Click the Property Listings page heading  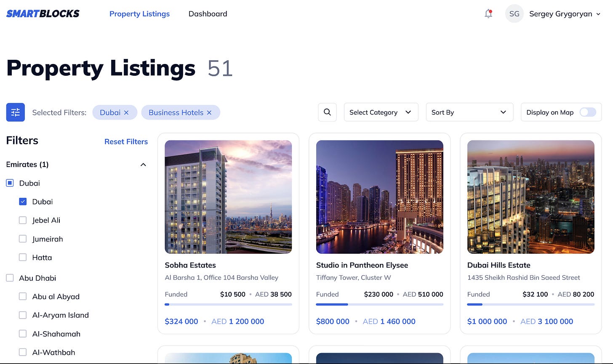pos(101,69)
